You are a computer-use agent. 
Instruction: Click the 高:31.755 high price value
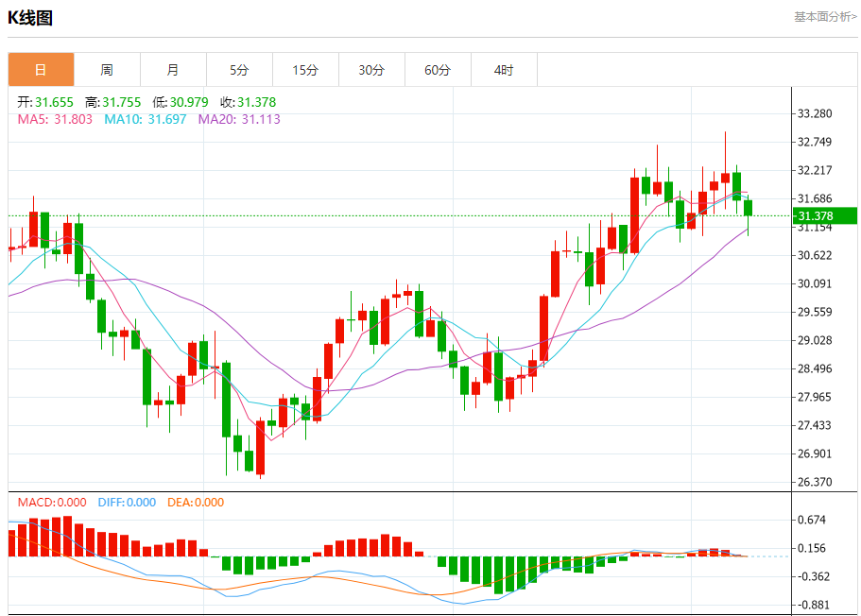pyautogui.click(x=113, y=102)
